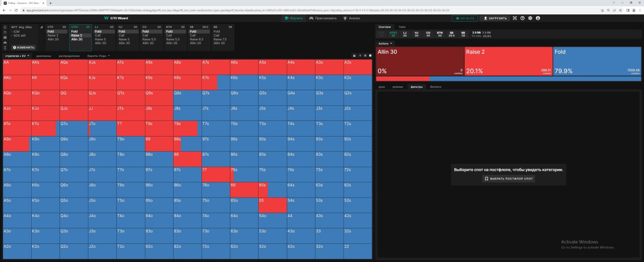Viewport: 644px width, 262px height.
Task: Switch to the Blockers tab
Action: click(436, 87)
